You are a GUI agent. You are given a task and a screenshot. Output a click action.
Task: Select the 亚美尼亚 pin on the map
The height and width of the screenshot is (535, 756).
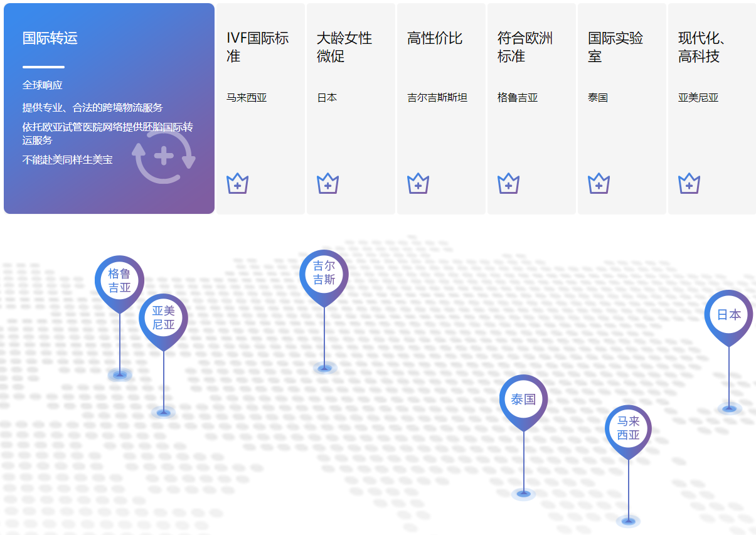coord(162,317)
